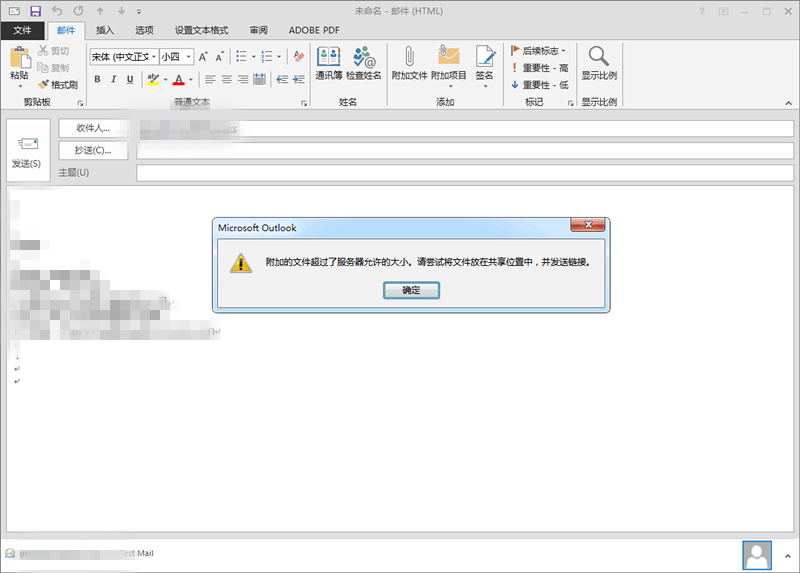Click the Cc (抄送) button
Screen dimensions: 800x573
click(93, 150)
